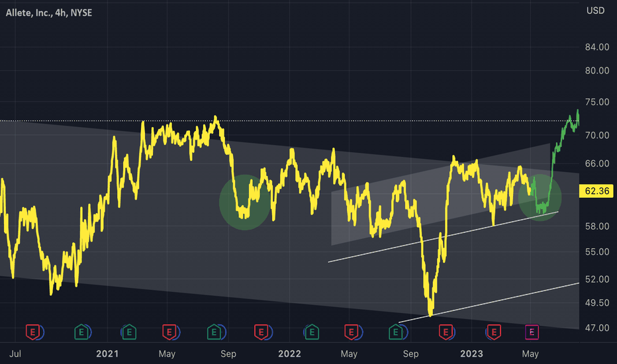Image resolution: width=617 pixels, height=364 pixels.
Task: Open the green earnings marker before Sep 2021
Action: pos(214,332)
